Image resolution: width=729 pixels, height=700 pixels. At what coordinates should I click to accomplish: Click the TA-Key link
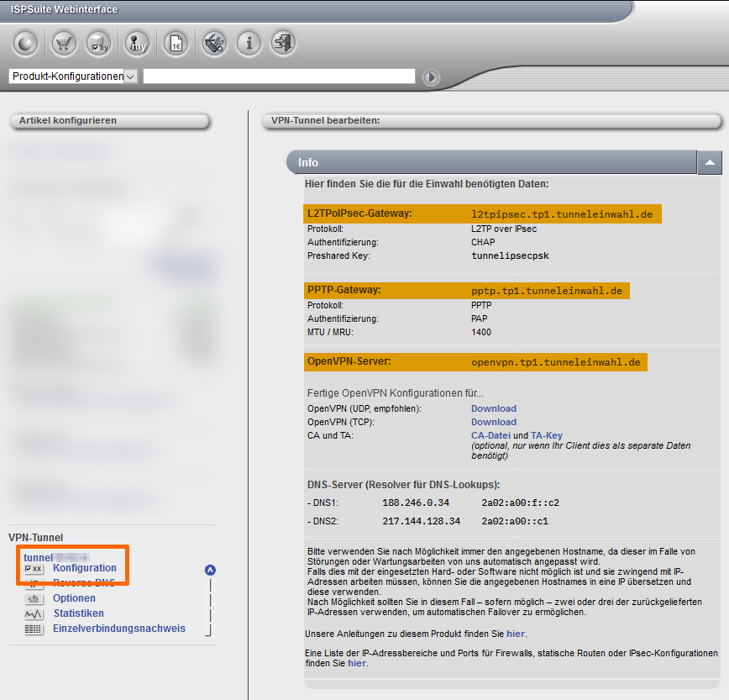pos(546,436)
